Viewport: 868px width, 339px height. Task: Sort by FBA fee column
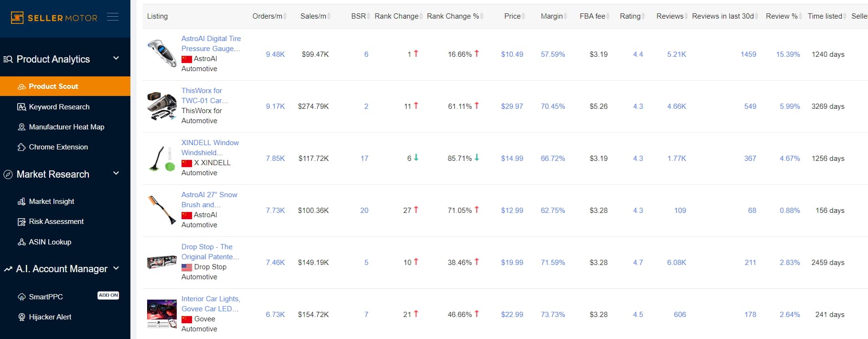(x=595, y=16)
